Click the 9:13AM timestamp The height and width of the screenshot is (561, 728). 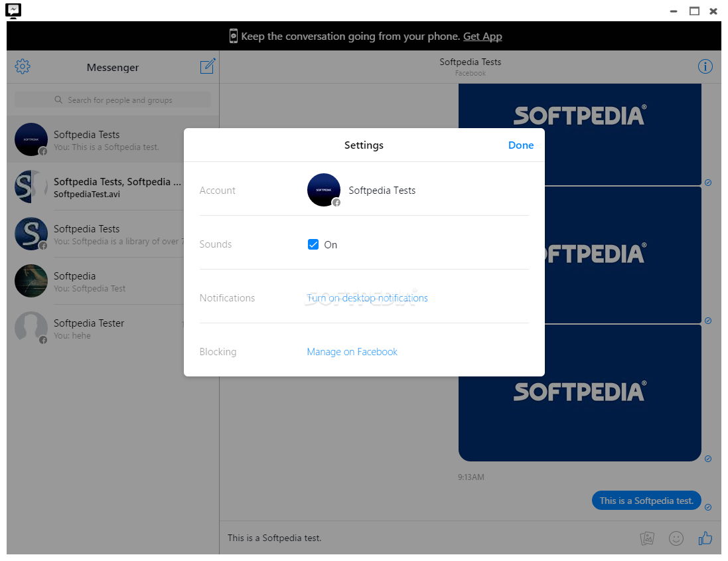[x=471, y=477]
